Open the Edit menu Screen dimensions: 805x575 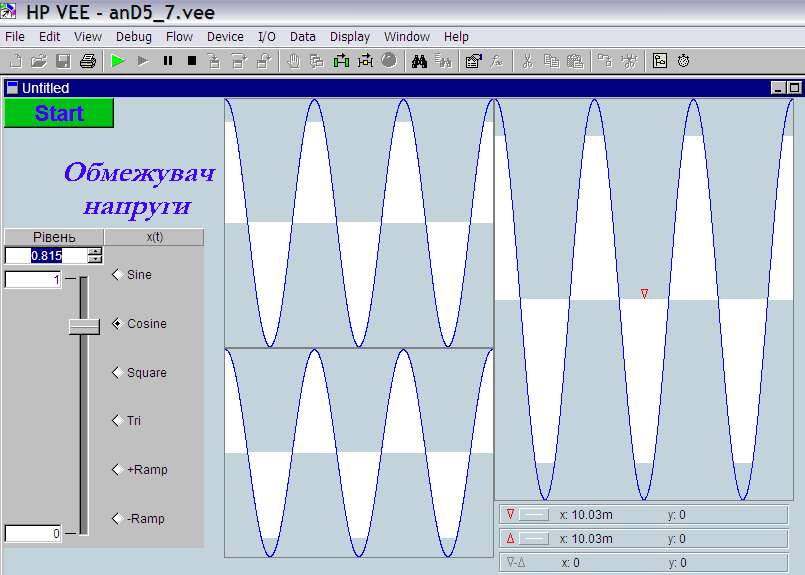(49, 37)
